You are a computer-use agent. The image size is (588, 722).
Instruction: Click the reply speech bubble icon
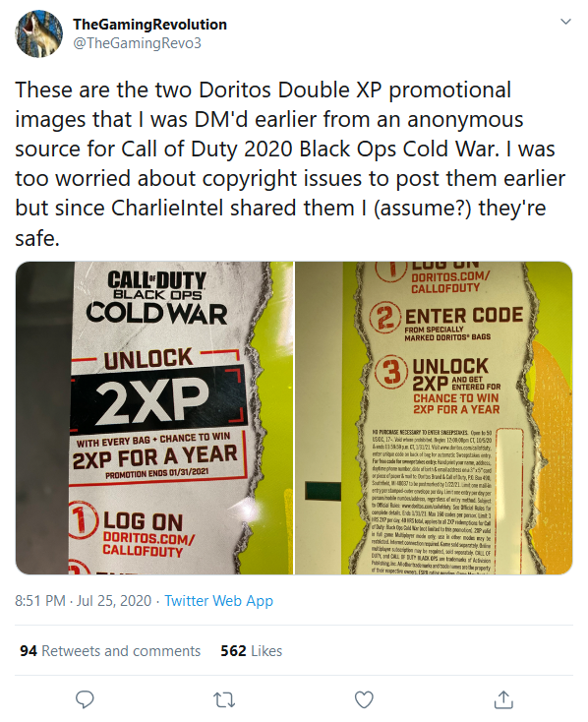click(x=85, y=699)
